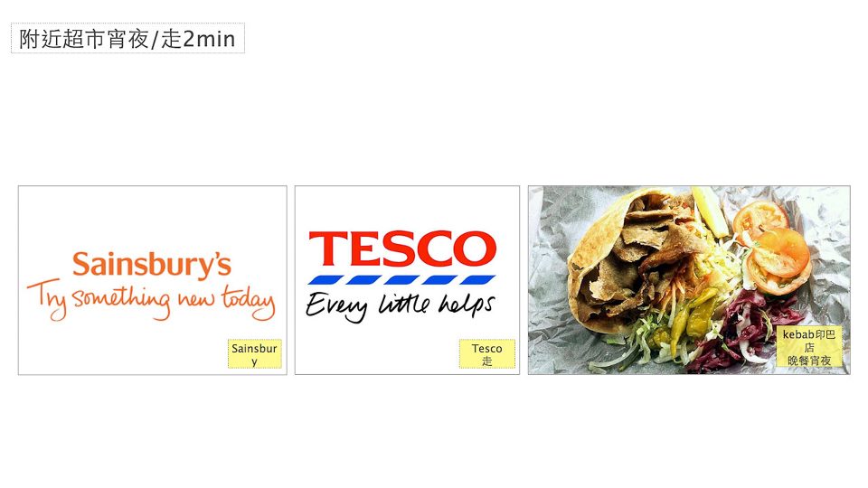
Task: Click the 晚餐宵夜 line in kebab caption
Action: pos(808,361)
